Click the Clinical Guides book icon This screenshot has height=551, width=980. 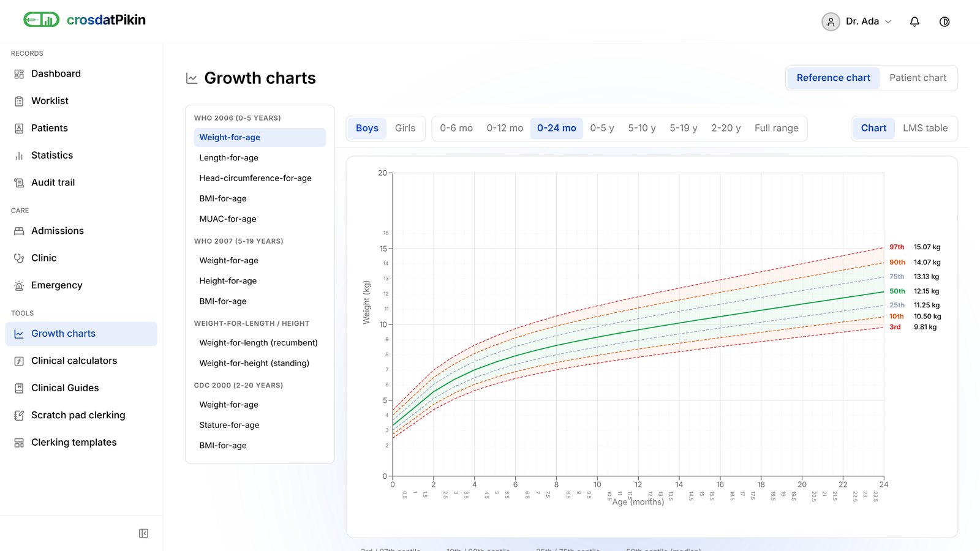[x=19, y=388]
